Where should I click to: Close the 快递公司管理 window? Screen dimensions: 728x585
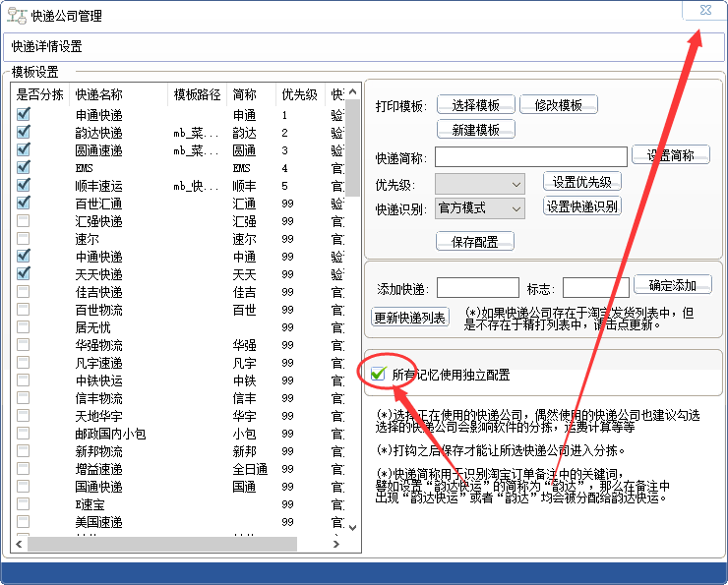click(x=704, y=10)
